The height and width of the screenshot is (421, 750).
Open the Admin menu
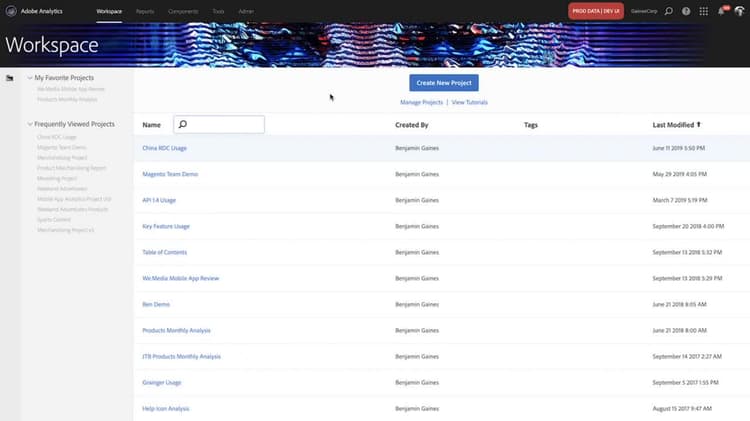[246, 11]
